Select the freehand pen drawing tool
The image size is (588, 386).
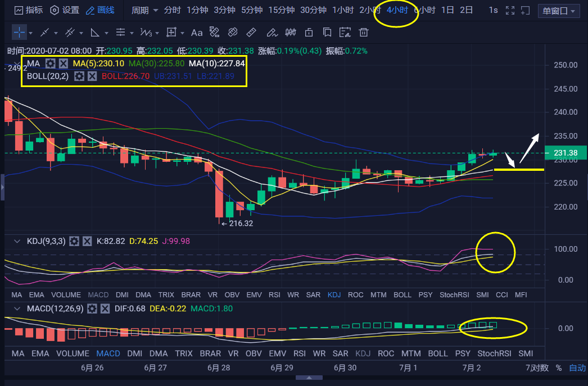pos(272,33)
